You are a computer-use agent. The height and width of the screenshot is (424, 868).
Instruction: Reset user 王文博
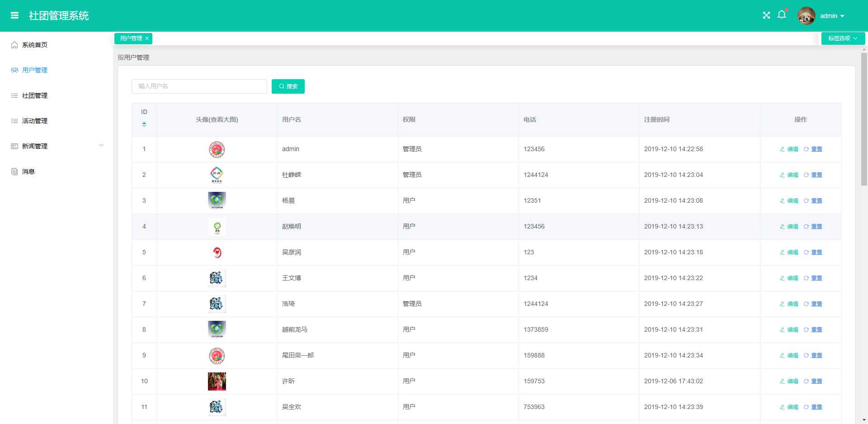coord(813,278)
